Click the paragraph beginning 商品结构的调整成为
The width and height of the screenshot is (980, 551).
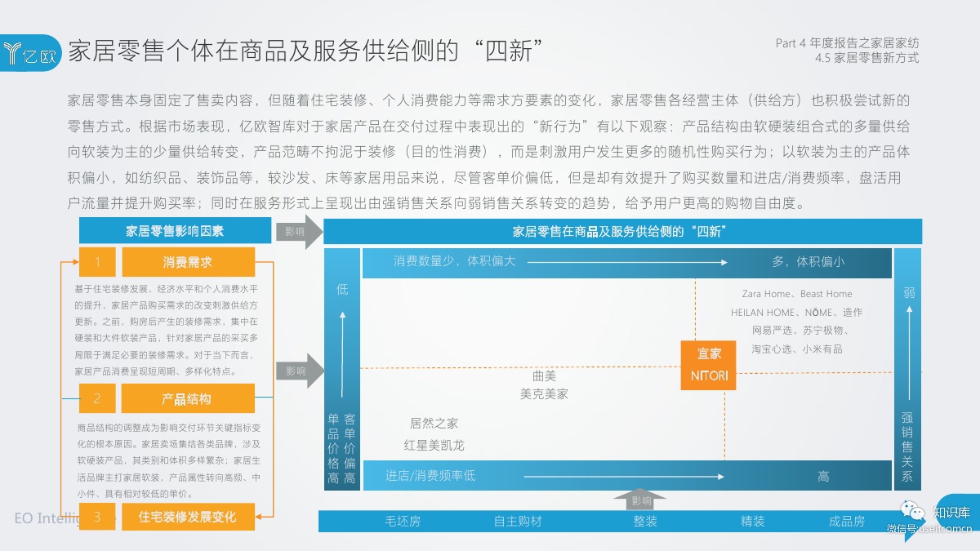(x=168, y=460)
